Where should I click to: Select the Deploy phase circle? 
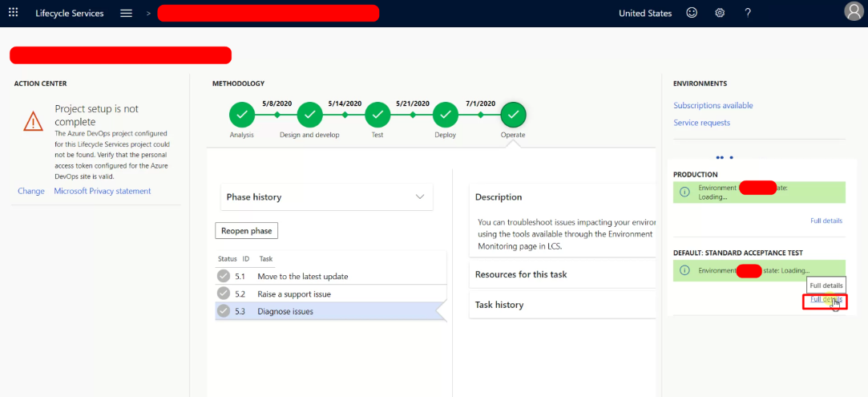tap(446, 115)
